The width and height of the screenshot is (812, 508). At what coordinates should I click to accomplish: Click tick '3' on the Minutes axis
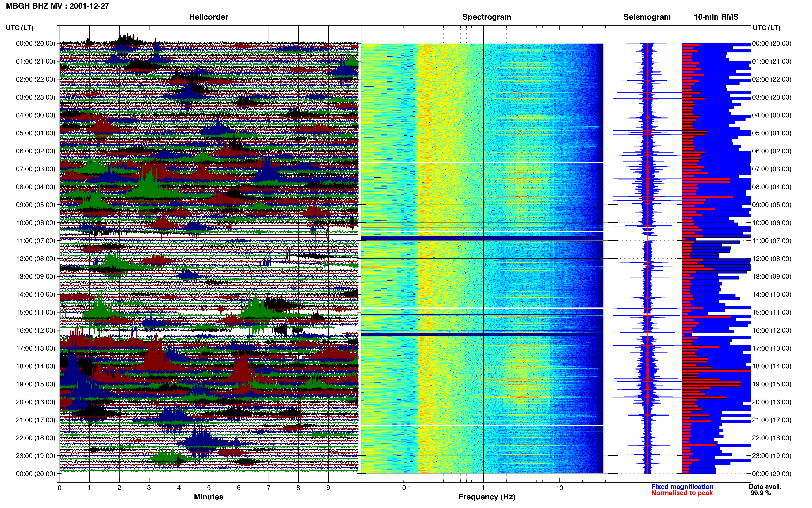149,488
